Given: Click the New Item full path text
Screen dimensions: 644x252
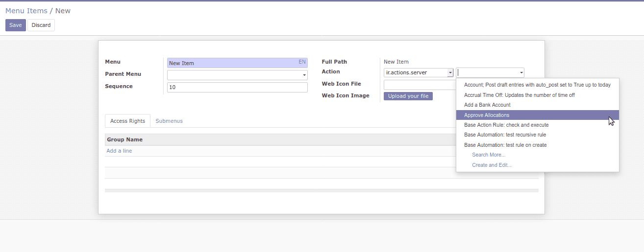Looking at the screenshot, I should 396,62.
